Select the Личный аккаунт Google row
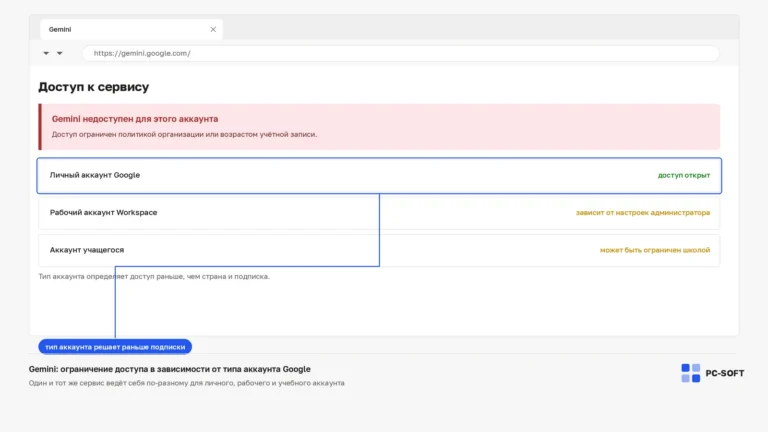 pos(379,175)
